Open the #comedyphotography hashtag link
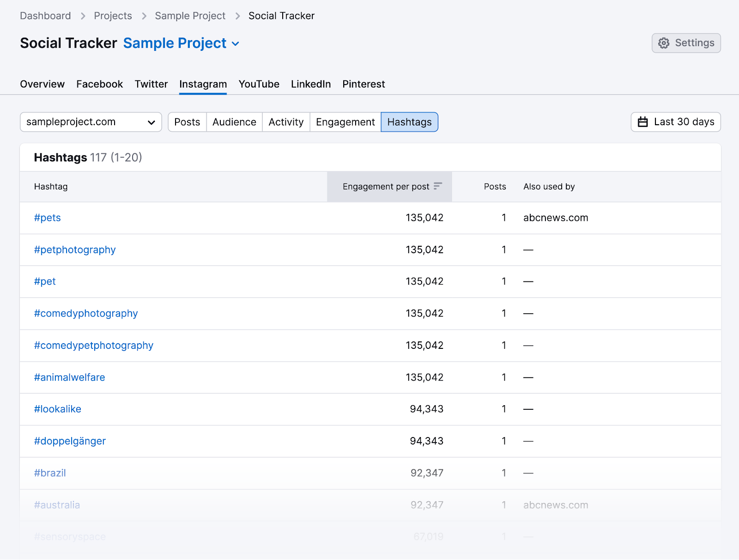The height and width of the screenshot is (560, 739). (x=86, y=313)
